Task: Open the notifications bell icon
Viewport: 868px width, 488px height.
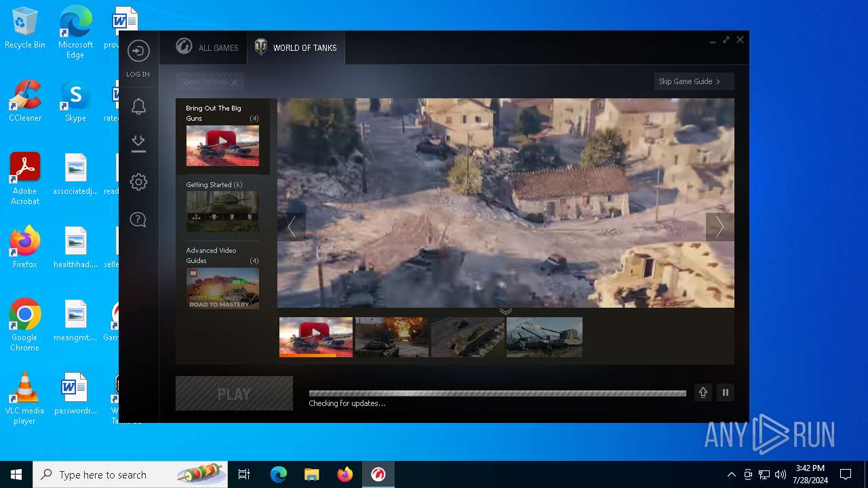Action: click(x=138, y=106)
